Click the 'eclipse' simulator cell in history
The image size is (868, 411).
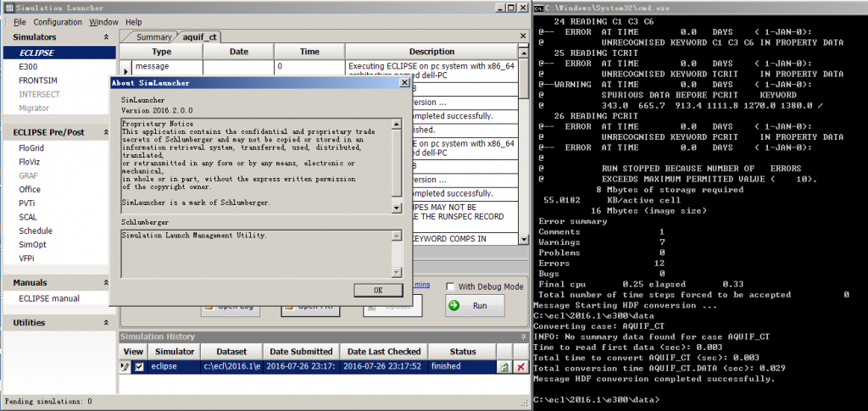click(x=175, y=366)
